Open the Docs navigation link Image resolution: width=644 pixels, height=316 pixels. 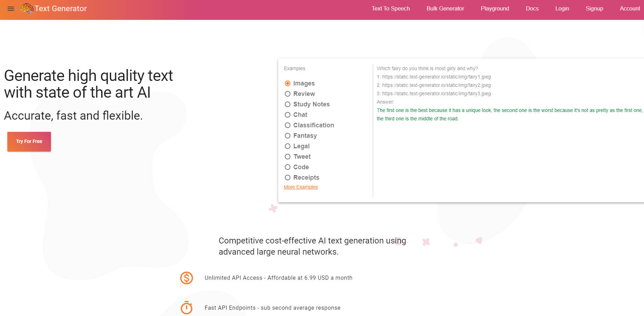tap(532, 9)
